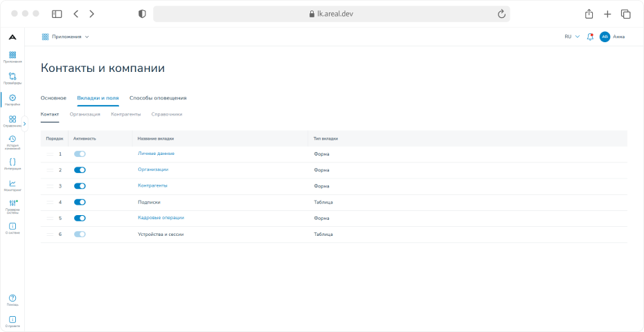Image resolution: width=644 pixels, height=332 pixels.
Task: Switch to the Основное tab
Action: click(53, 98)
